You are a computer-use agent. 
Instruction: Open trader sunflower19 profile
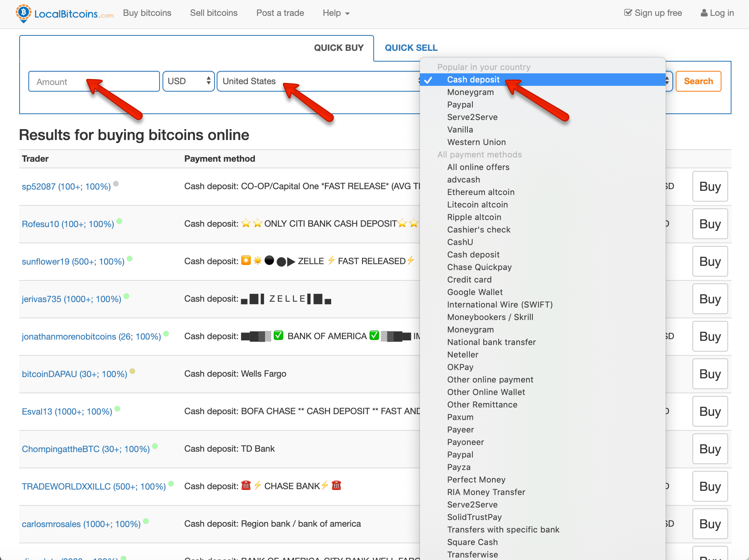(x=73, y=262)
